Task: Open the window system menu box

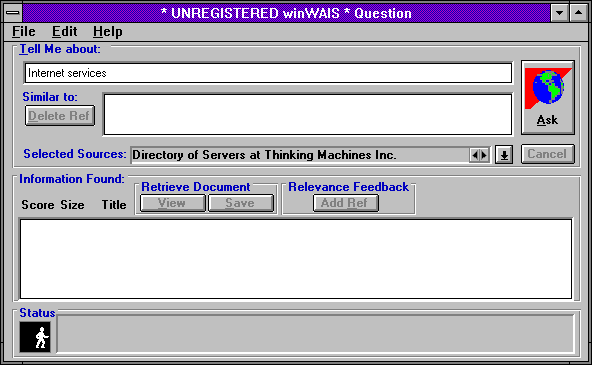Action: pyautogui.click(x=13, y=13)
